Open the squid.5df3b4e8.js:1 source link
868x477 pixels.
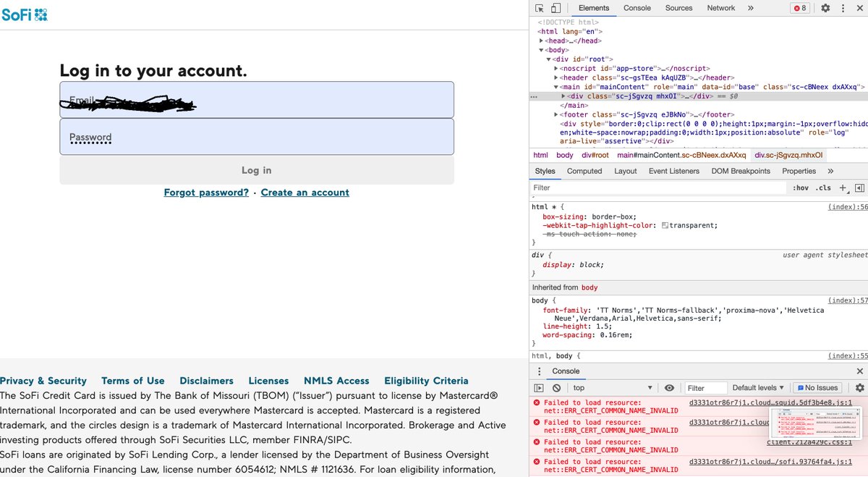tap(770, 402)
